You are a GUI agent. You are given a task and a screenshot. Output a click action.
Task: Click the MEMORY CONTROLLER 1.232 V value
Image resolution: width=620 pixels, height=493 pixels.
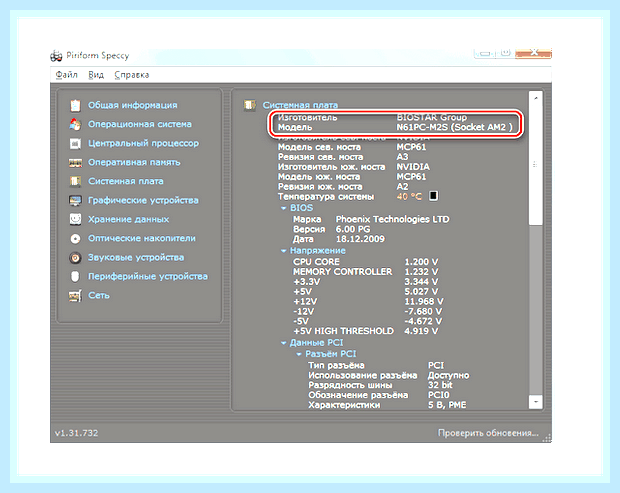421,272
